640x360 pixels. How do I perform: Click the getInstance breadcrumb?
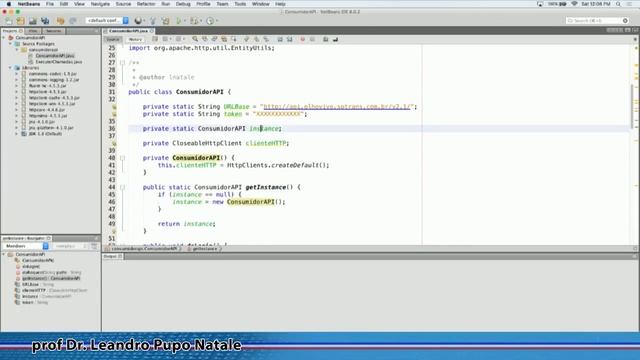coord(204,249)
